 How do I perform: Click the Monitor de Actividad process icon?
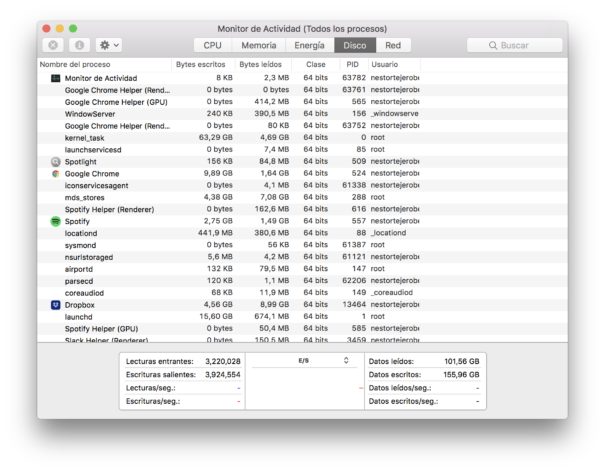point(55,78)
